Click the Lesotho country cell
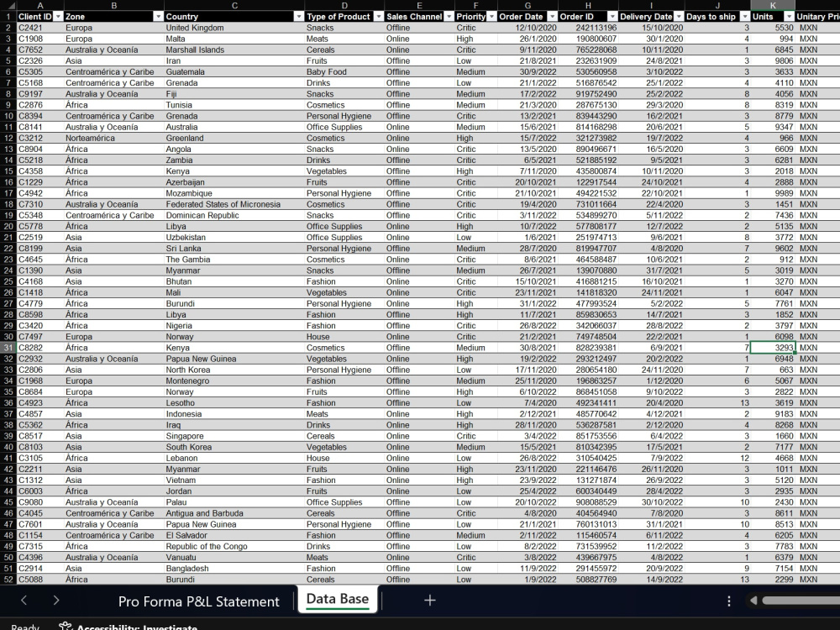The width and height of the screenshot is (840, 630). [x=234, y=403]
